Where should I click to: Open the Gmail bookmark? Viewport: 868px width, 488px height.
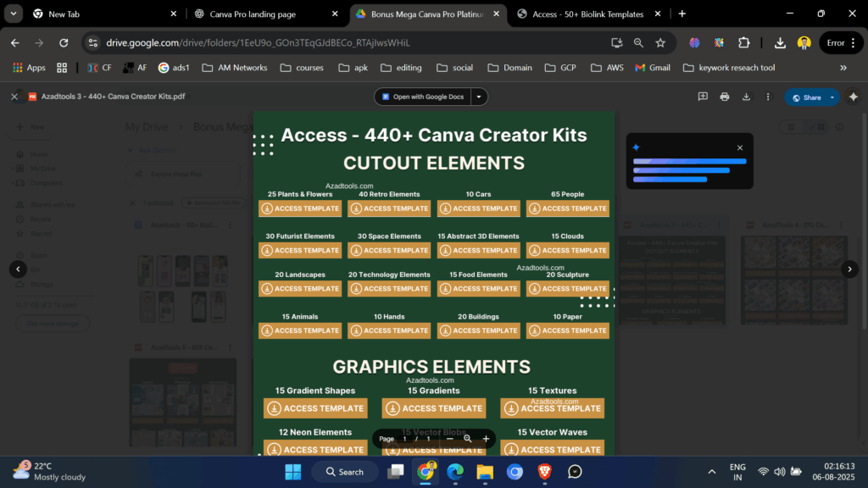(x=653, y=68)
